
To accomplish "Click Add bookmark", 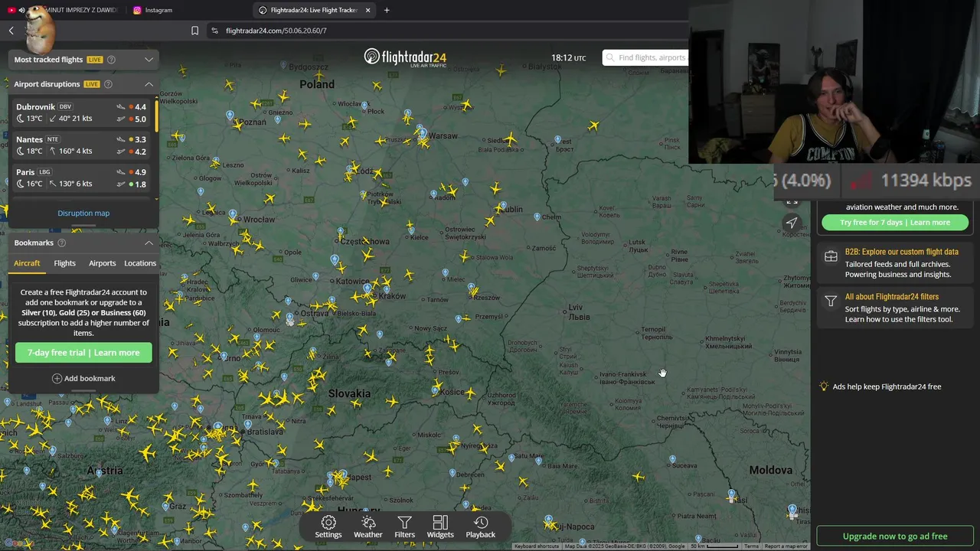I will tap(83, 378).
